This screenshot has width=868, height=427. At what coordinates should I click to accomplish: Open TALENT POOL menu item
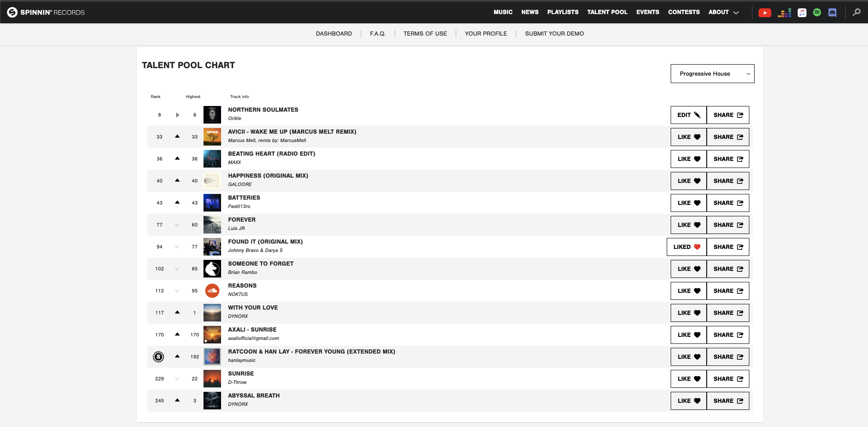[607, 12]
